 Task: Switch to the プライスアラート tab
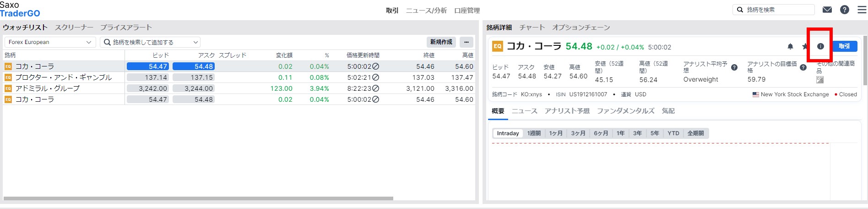[x=126, y=27]
